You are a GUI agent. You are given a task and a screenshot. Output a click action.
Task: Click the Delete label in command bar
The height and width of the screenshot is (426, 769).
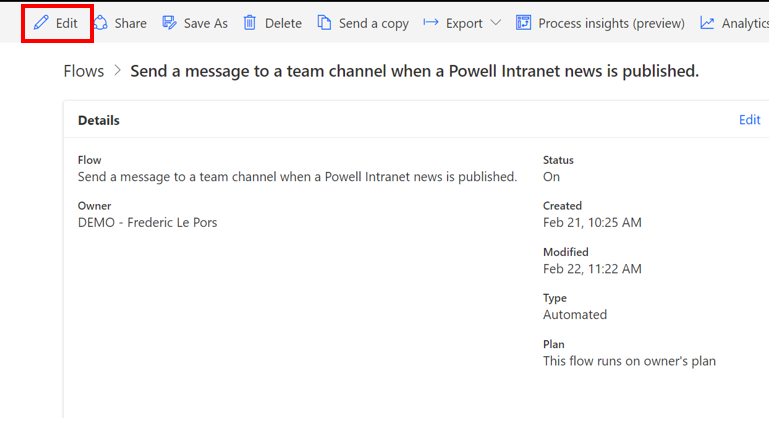tap(283, 23)
